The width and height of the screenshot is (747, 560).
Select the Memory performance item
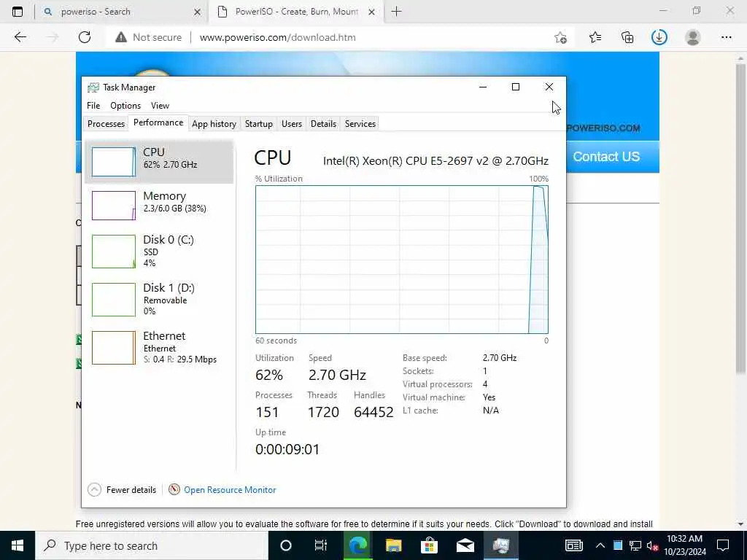(159, 205)
